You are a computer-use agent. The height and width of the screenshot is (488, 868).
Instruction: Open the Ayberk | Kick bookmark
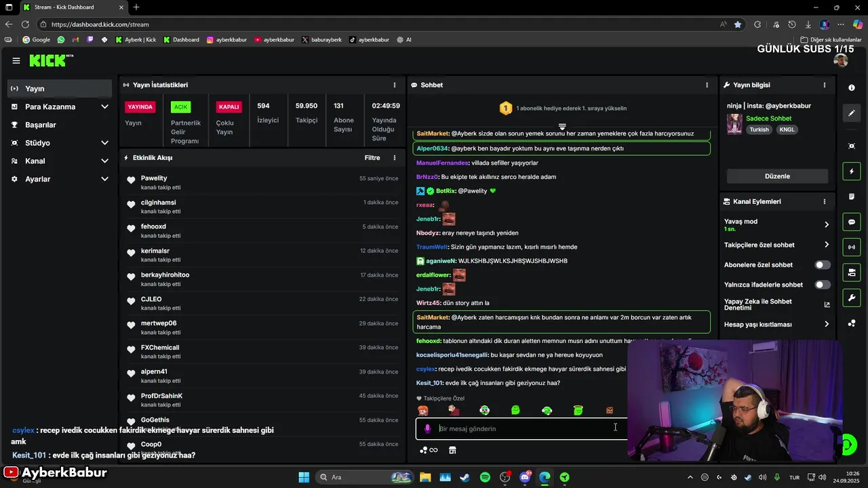[135, 40]
